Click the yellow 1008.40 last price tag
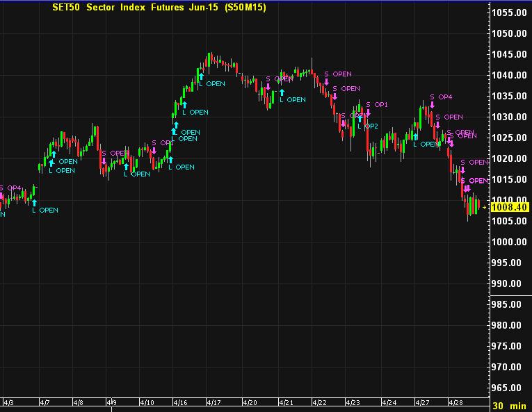 pos(510,207)
